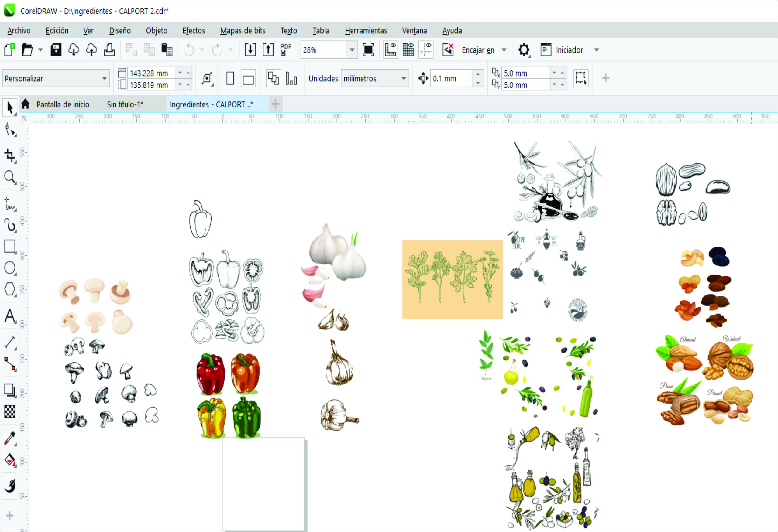This screenshot has height=532, width=778.
Task: Open the Efectos menu
Action: [x=194, y=31]
